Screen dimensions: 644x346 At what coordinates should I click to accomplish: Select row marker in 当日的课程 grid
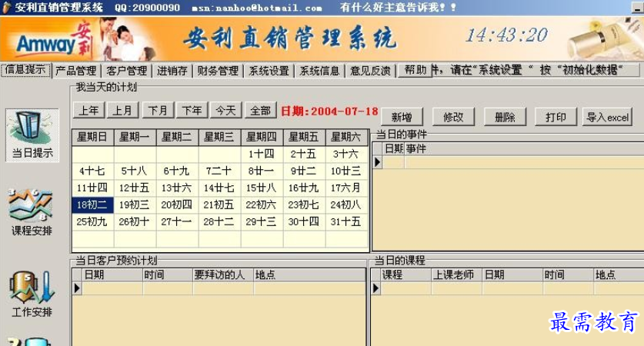coord(375,288)
